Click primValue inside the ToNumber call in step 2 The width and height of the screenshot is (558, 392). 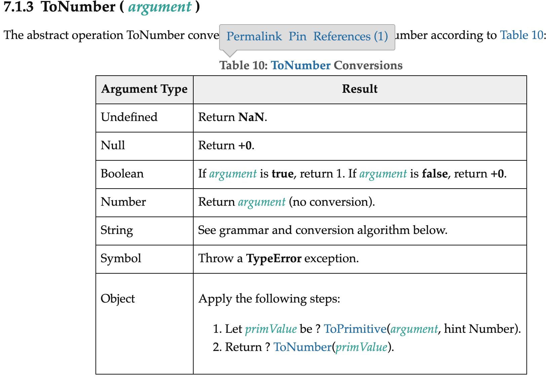361,347
